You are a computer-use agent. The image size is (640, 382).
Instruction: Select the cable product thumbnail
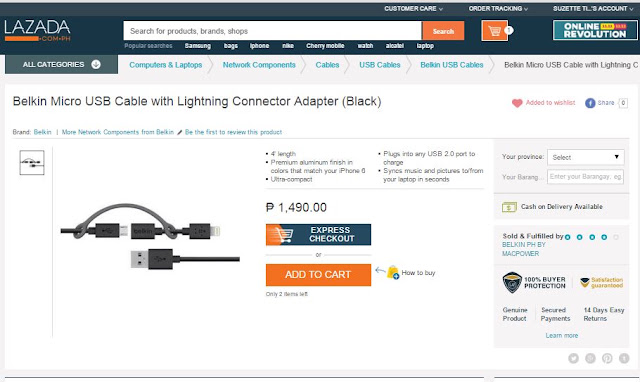pos(32,163)
